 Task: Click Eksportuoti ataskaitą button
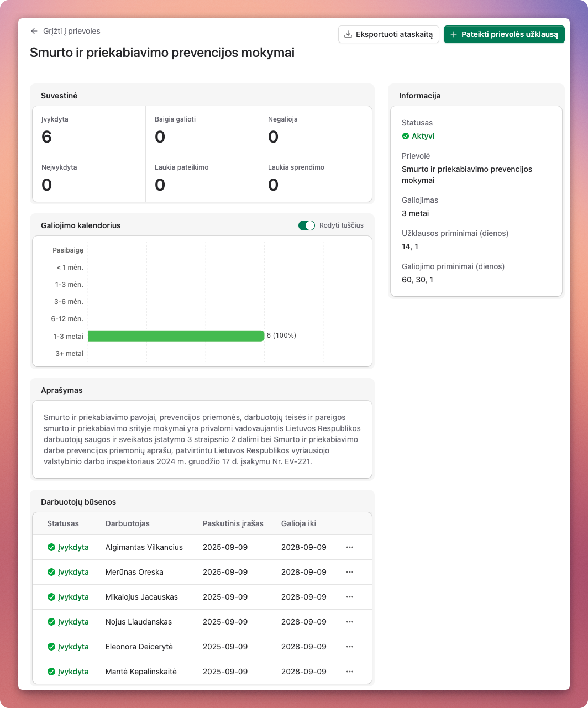point(389,34)
